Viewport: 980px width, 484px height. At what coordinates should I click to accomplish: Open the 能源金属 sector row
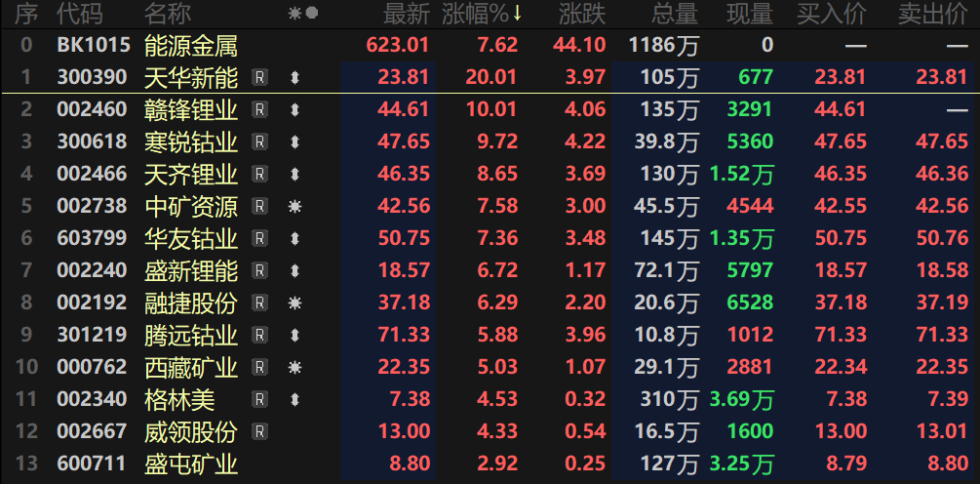coord(190,45)
